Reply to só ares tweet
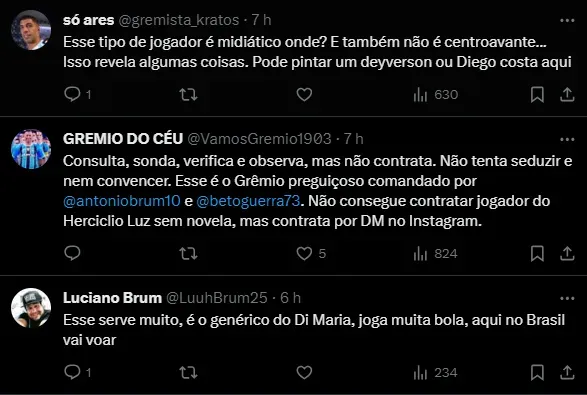Viewport: 587px width, 395px height. pyautogui.click(x=72, y=94)
